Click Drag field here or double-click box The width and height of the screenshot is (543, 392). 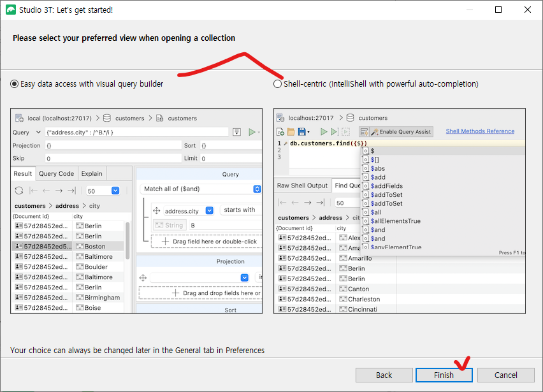point(206,242)
